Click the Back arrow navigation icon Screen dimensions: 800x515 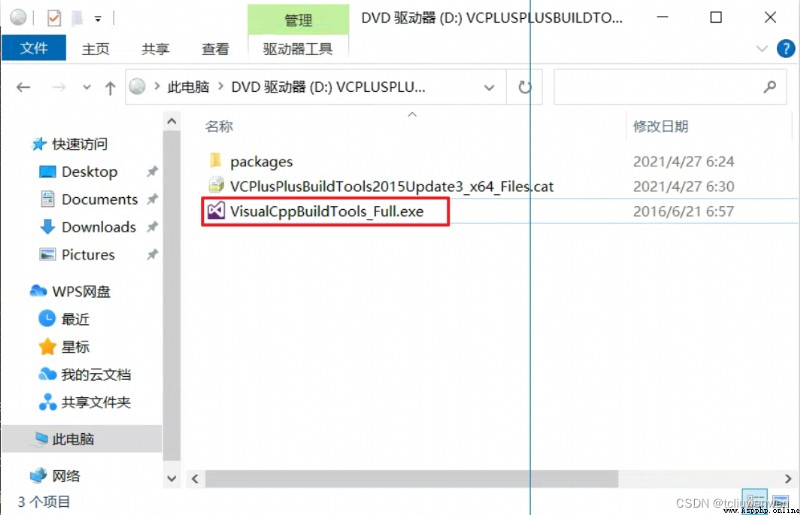(23, 87)
